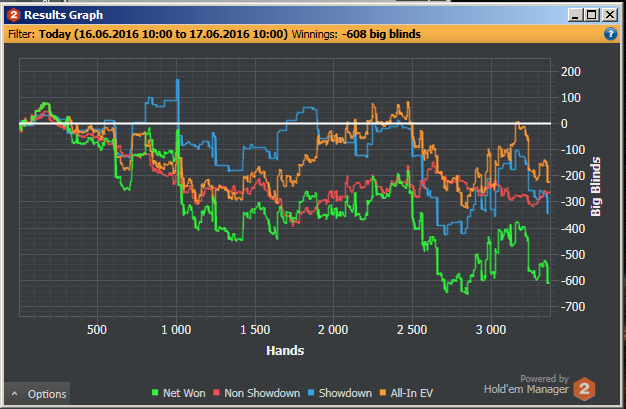Click the Hands x-axis title
This screenshot has width=626, height=409.
point(285,351)
